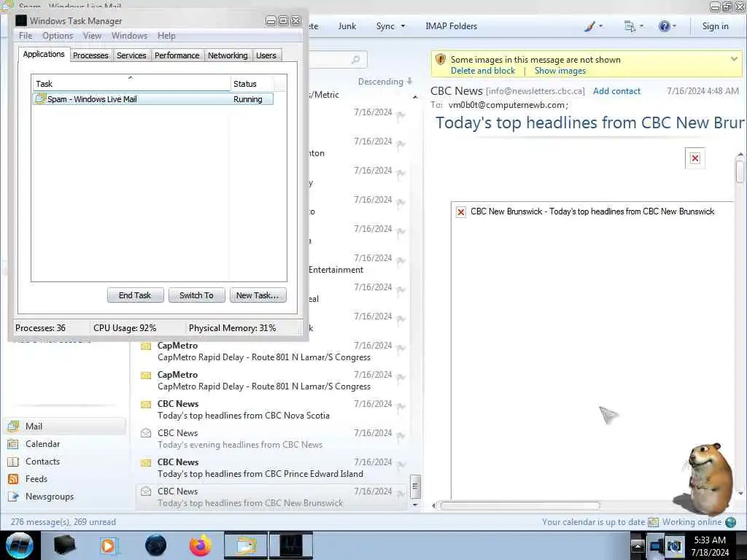Open the Options menu in Task Manager
Viewport: 747px width, 560px height.
point(58,36)
